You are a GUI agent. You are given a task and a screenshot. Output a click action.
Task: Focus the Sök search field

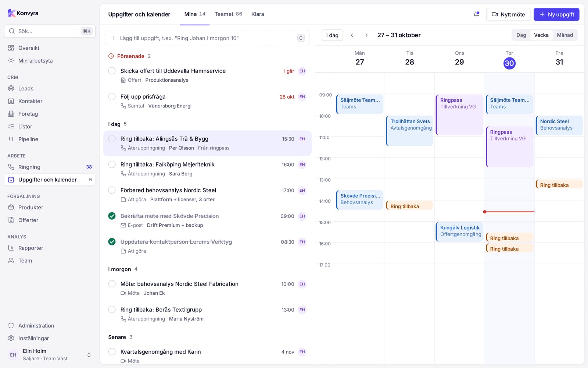click(50, 31)
